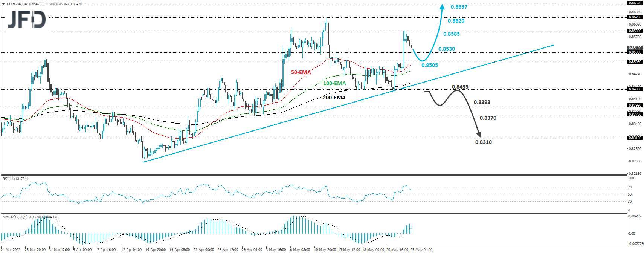
Task: Click the 0.86570 price-axis tag
Action: tap(635, 3)
